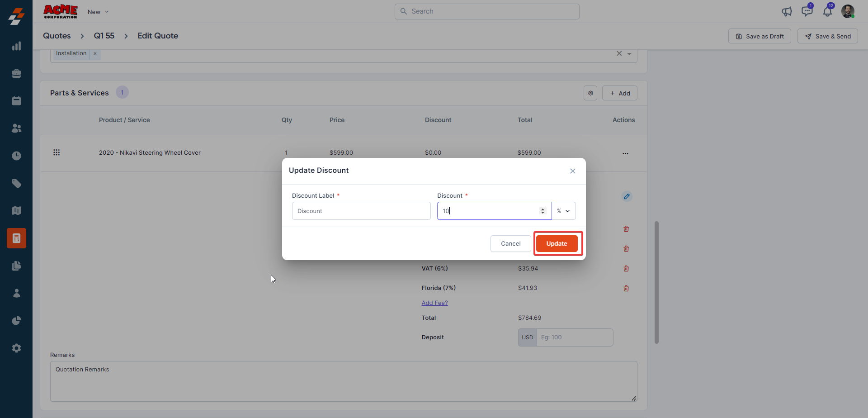Image resolution: width=868 pixels, height=418 pixels.
Task: Open the user profile avatar
Action: [848, 11]
